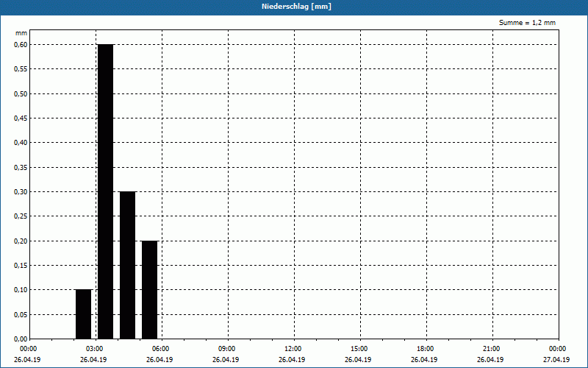Click the 0,40 y-axis value
Screen dimensions: 588x368
[x=21, y=143]
